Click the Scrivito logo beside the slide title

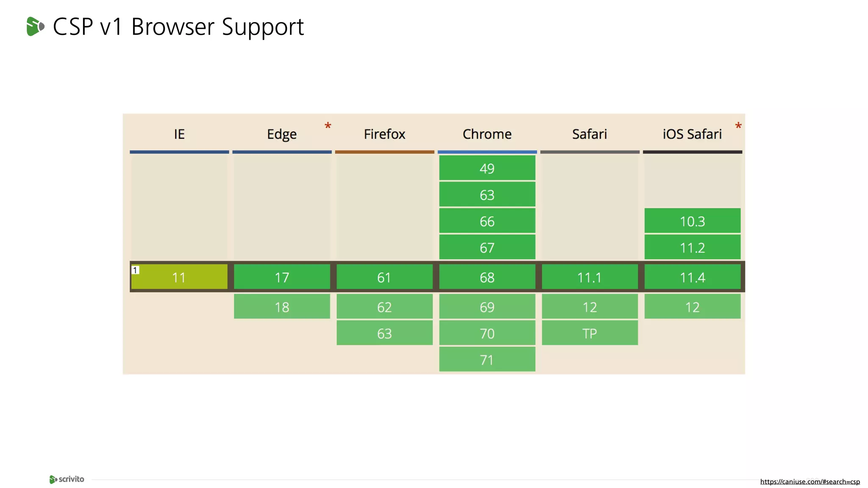35,26
